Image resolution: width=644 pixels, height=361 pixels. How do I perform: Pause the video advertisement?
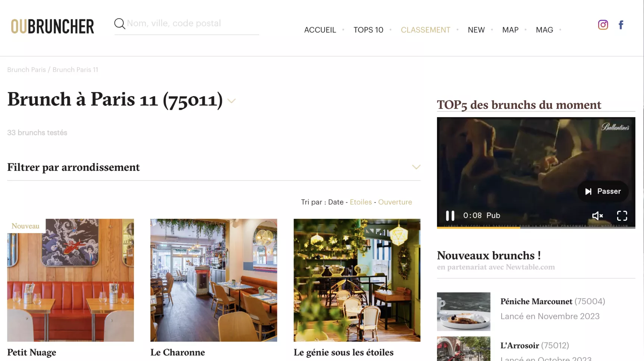[x=450, y=216]
